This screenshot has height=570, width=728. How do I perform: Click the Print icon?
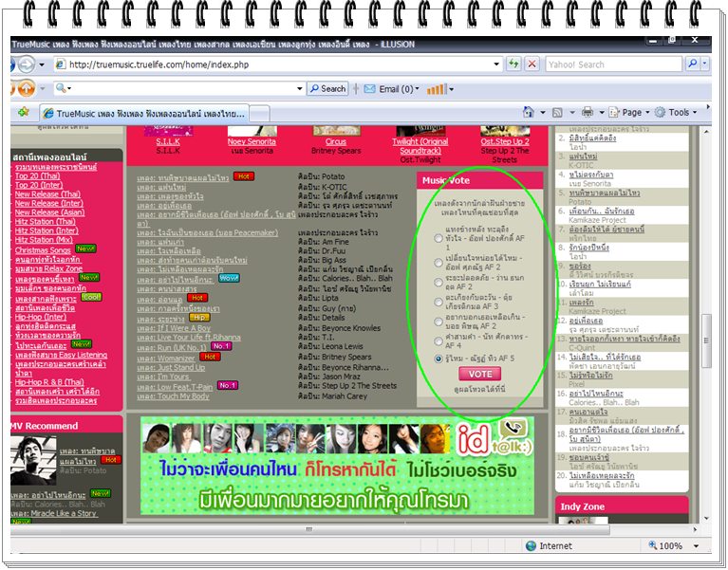588,112
